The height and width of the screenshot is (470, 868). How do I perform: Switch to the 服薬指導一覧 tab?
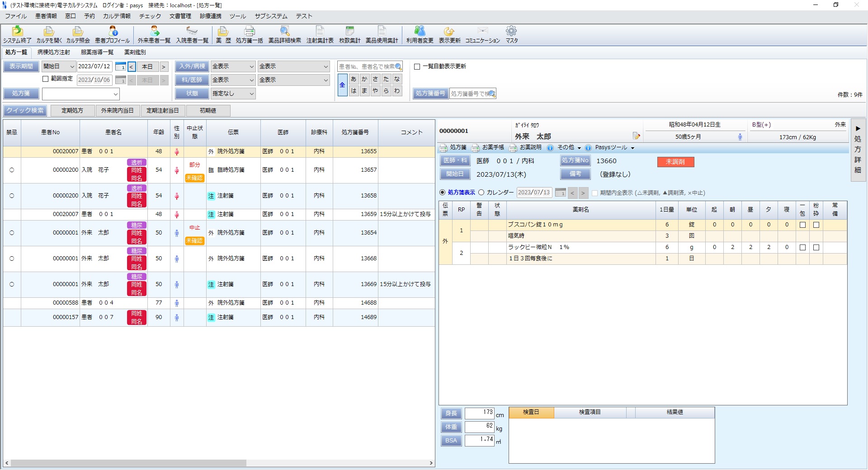coord(97,52)
